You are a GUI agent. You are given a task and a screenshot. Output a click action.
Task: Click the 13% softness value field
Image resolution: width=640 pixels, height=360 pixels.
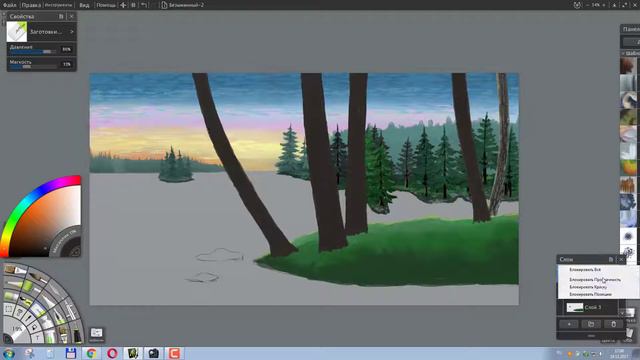tap(67, 64)
